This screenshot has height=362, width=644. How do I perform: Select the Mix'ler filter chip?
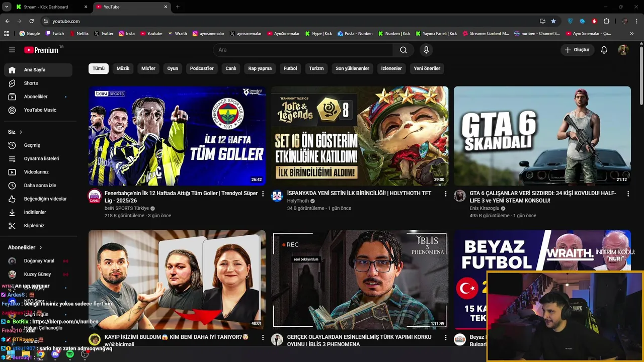tap(148, 68)
